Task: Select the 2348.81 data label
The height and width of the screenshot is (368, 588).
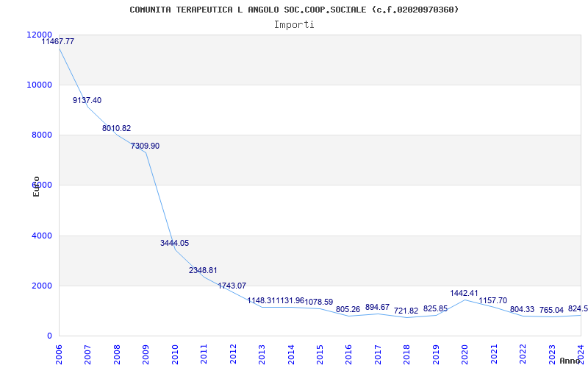Action: (x=203, y=270)
